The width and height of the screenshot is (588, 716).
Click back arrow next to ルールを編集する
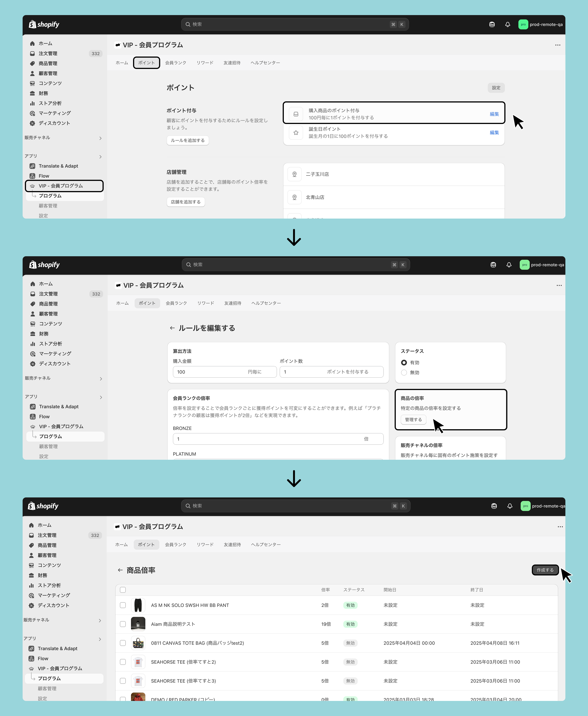pos(172,328)
